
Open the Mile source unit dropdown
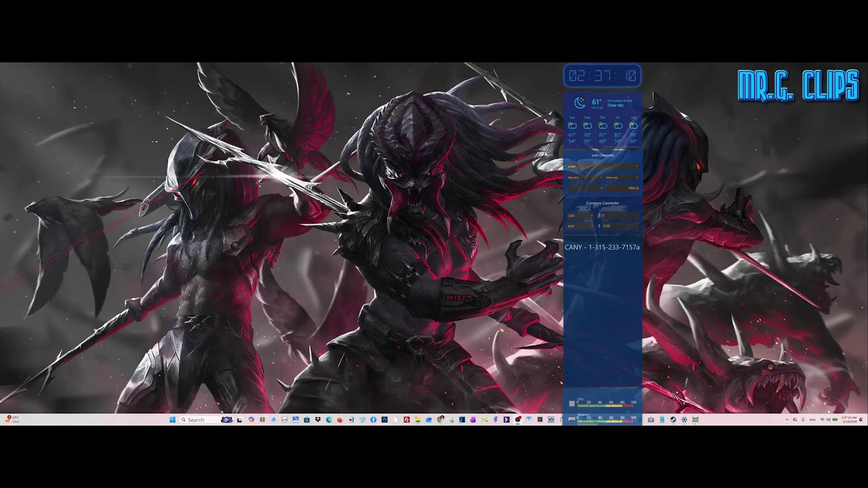point(585,178)
